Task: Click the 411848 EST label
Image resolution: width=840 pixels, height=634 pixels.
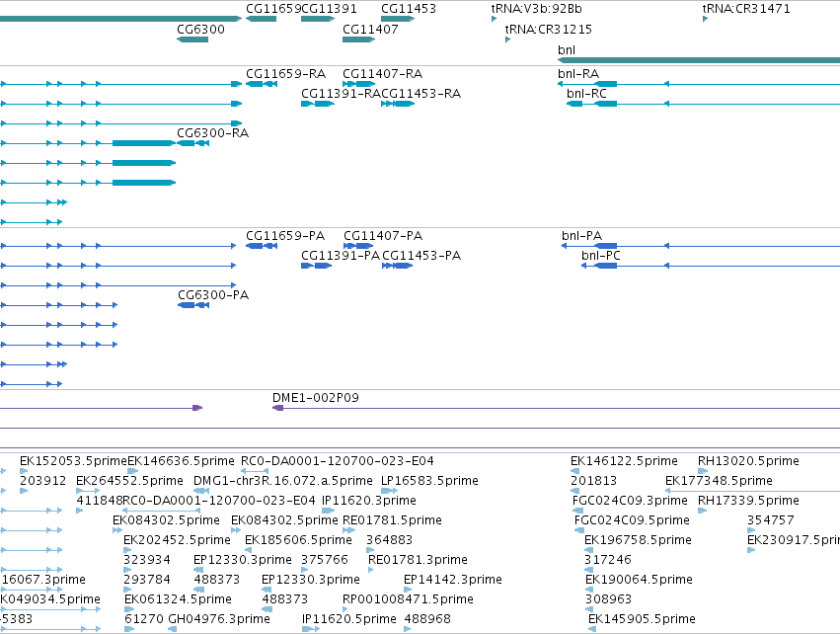Action: [100, 501]
